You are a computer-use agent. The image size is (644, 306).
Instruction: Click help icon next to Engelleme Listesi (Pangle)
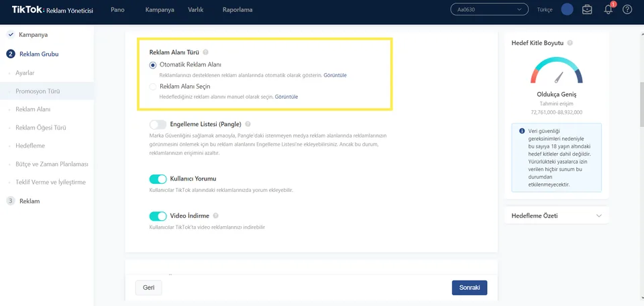[248, 124]
